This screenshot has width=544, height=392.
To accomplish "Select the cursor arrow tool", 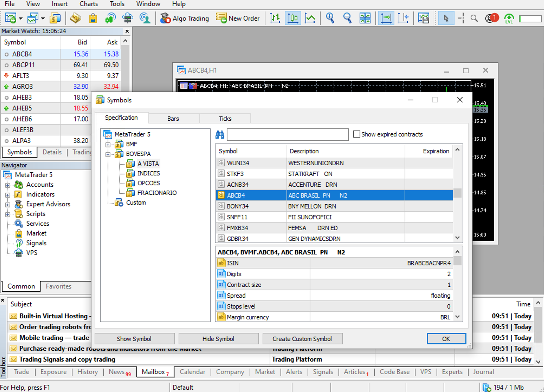I will 446,18.
